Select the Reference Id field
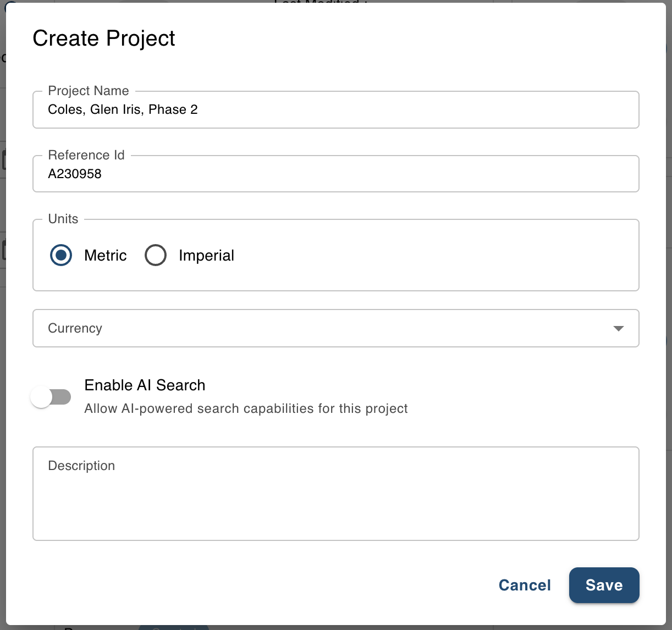672x630 pixels. tap(336, 174)
